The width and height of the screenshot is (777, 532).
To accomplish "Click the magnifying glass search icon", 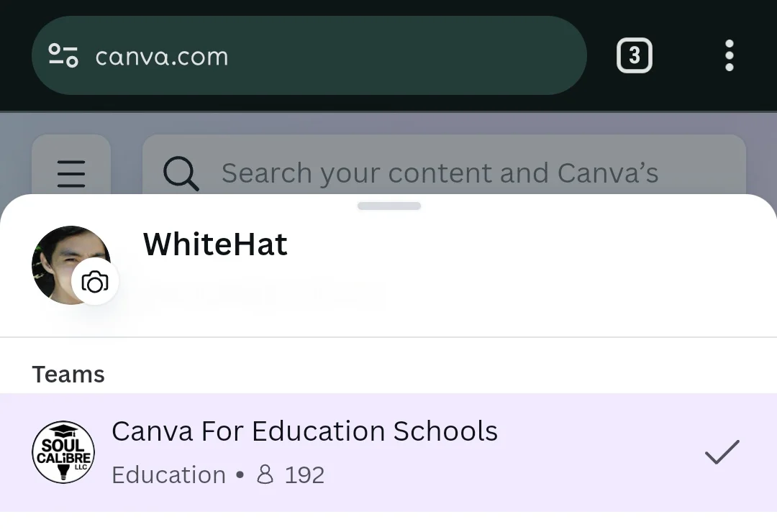I will [181, 173].
